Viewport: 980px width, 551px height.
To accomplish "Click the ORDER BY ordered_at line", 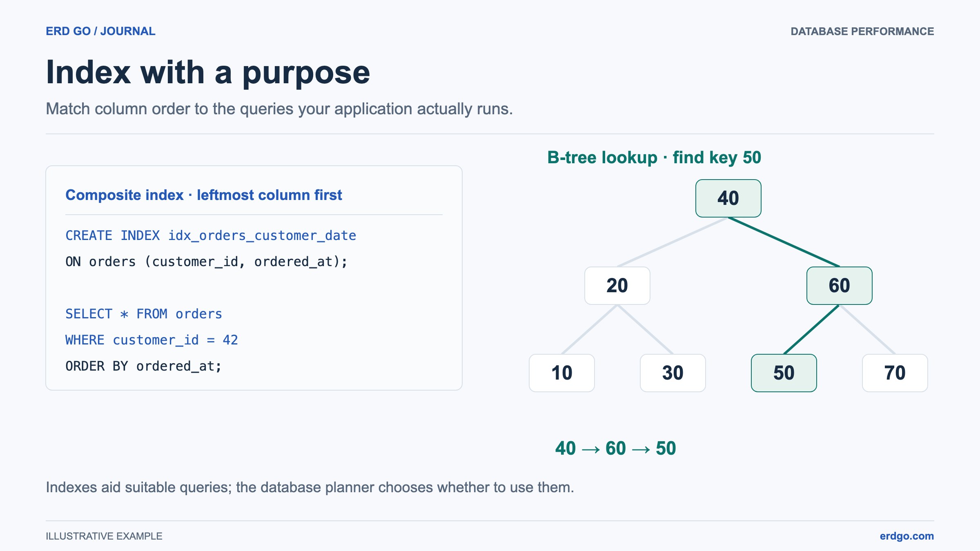I will (143, 366).
